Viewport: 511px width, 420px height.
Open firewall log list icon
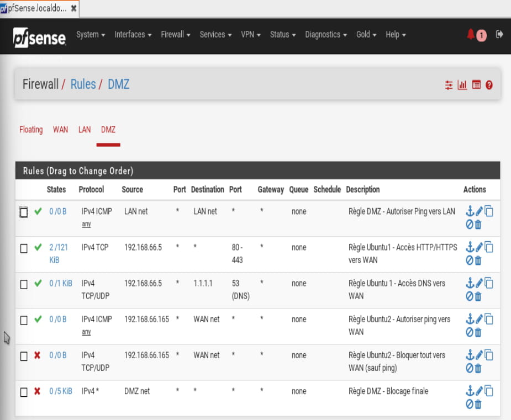click(x=476, y=86)
